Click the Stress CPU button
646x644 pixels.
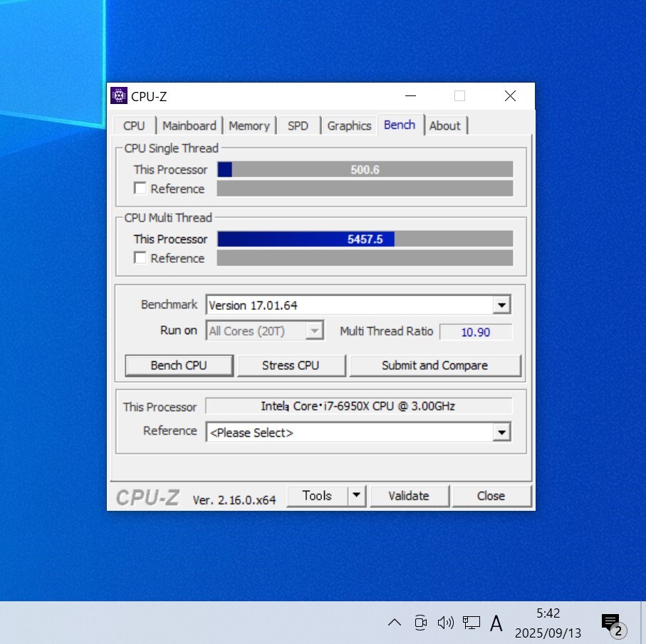click(x=291, y=365)
